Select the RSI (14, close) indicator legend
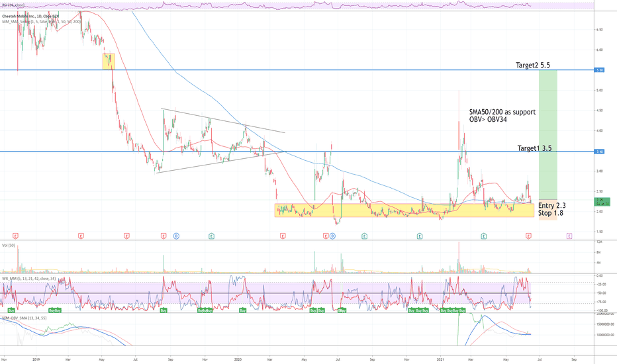The width and height of the screenshot is (617, 364). coord(13,5)
